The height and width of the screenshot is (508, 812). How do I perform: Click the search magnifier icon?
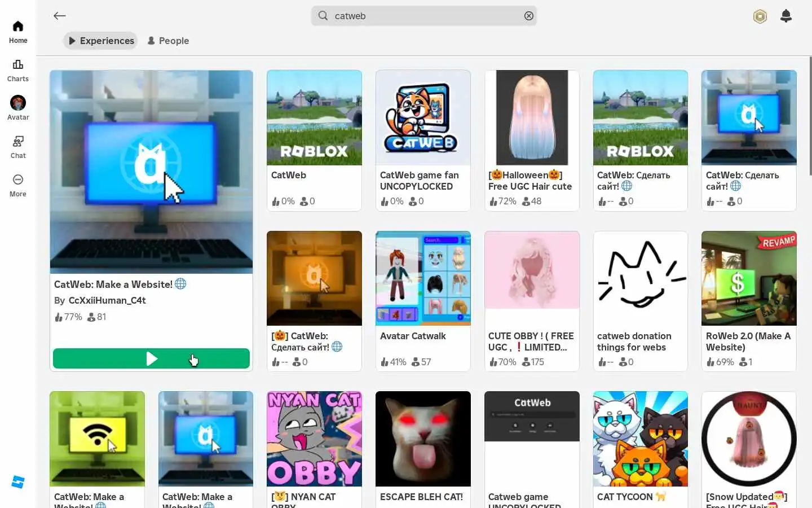pos(323,16)
